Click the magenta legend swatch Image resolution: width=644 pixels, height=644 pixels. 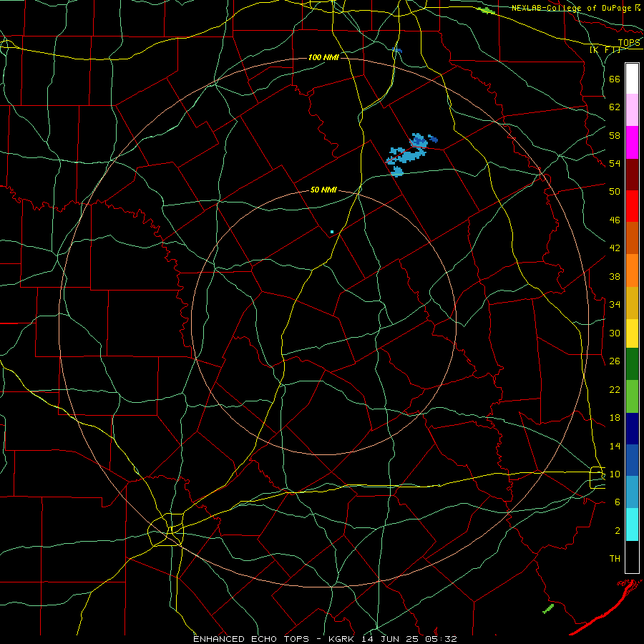coord(632,142)
